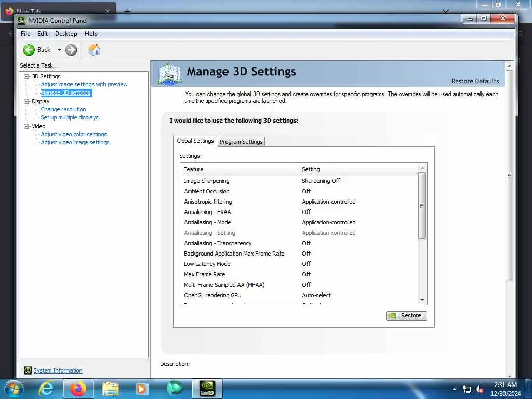Click main page scrollbar up arrow
532x399 pixels.
tap(509, 65)
